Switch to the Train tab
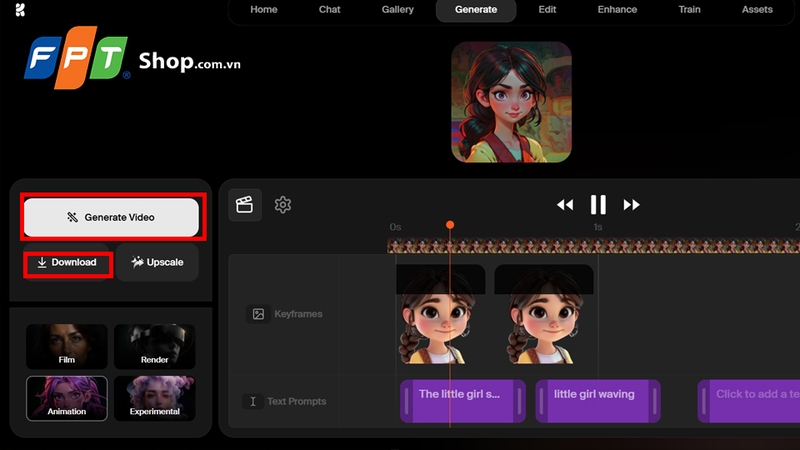 point(689,10)
